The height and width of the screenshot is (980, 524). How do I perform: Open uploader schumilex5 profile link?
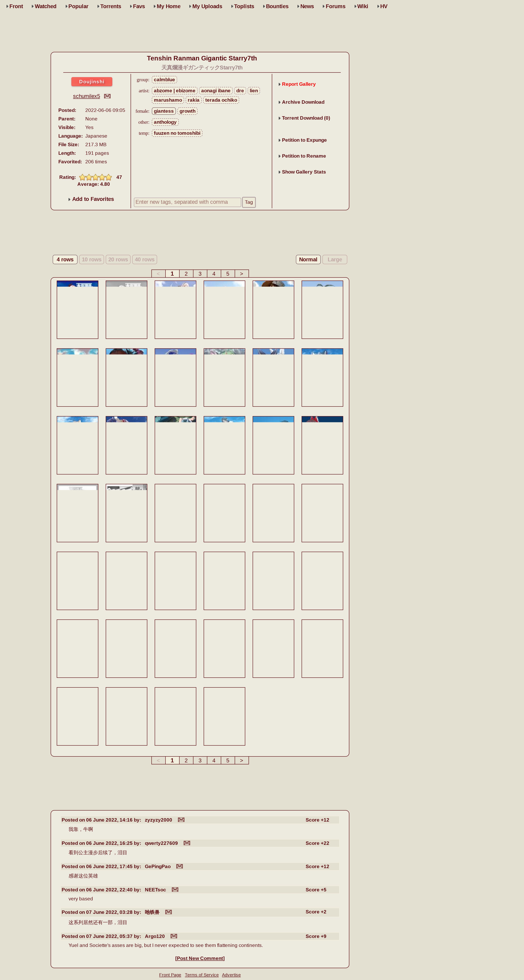86,96
